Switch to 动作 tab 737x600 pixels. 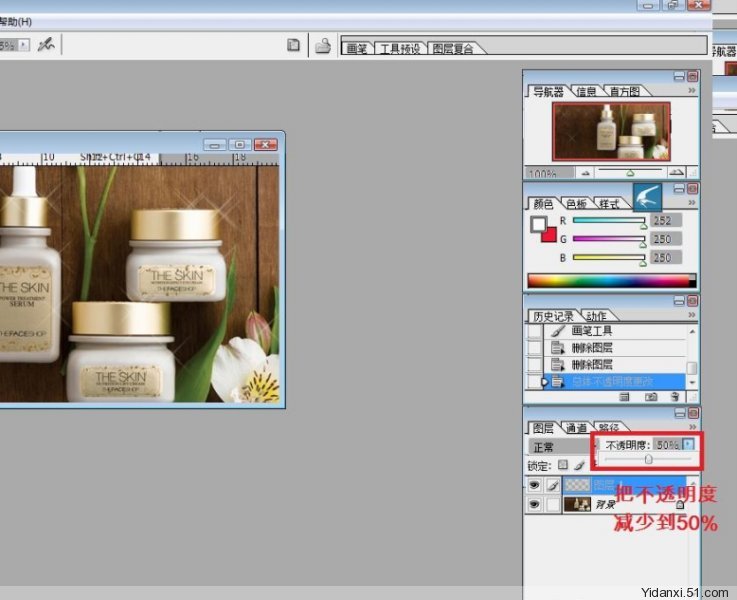(596, 316)
